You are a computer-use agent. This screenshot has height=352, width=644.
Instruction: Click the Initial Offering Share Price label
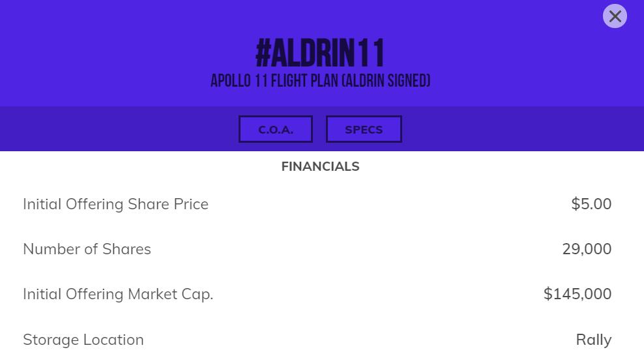115,204
